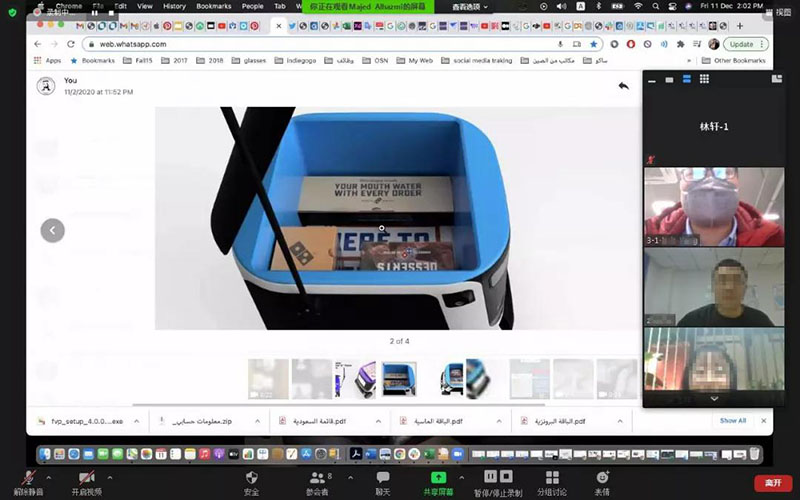The height and width of the screenshot is (500, 800).
Task: Click the Chrome profile avatar
Action: click(x=714, y=44)
